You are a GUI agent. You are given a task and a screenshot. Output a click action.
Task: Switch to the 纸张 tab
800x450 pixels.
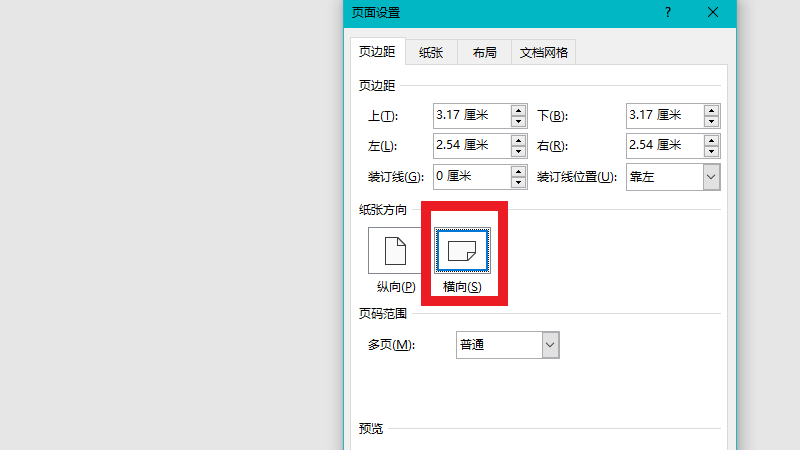click(431, 53)
